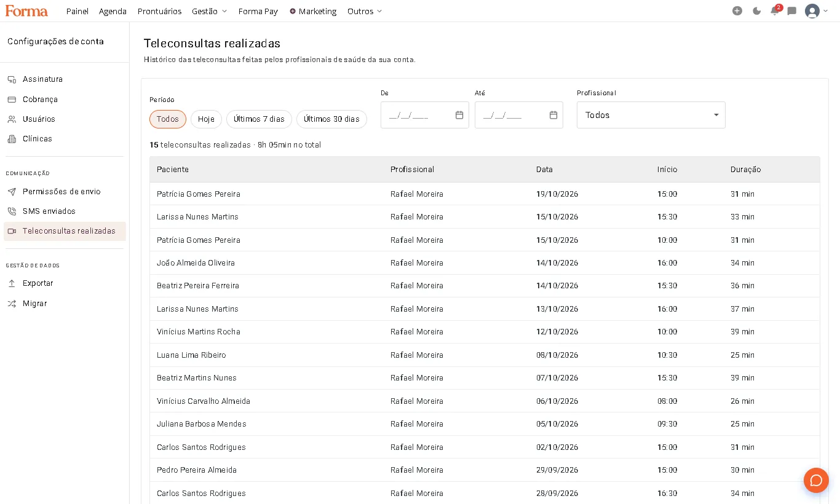The width and height of the screenshot is (840, 504).
Task: Click the Até date input field
Action: [x=519, y=115]
